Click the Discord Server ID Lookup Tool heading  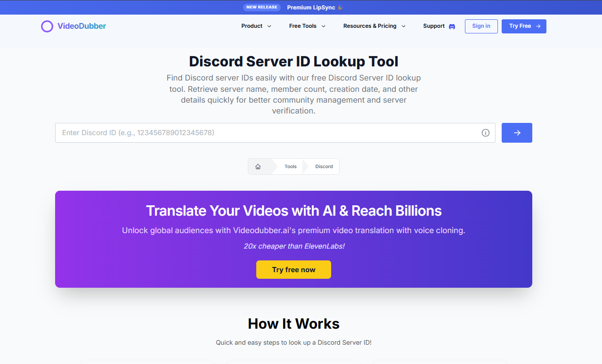pyautogui.click(x=293, y=62)
